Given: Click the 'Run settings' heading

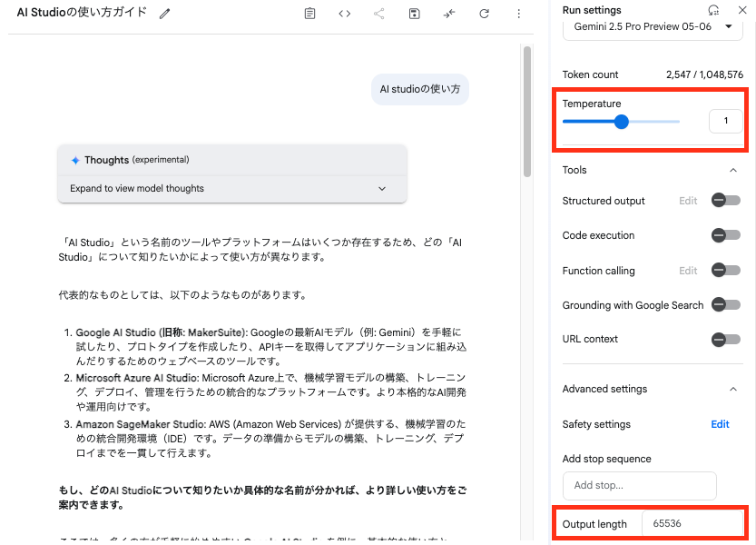Looking at the screenshot, I should pos(592,10).
